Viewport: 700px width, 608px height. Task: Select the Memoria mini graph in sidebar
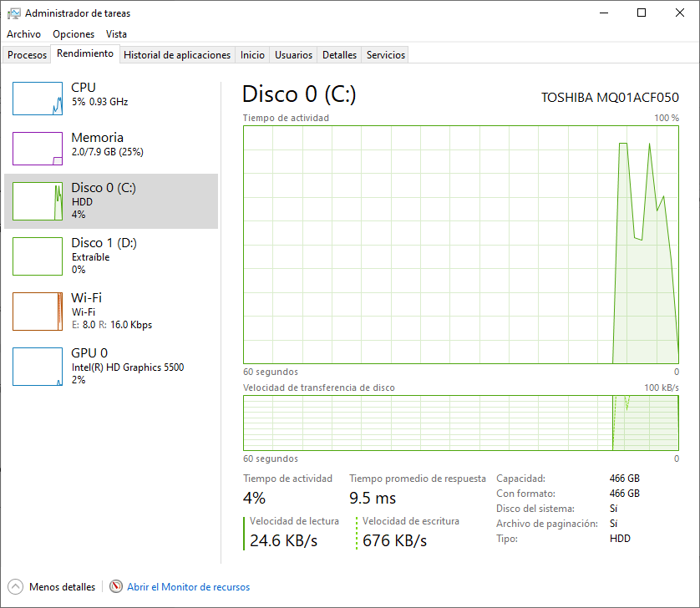point(38,149)
